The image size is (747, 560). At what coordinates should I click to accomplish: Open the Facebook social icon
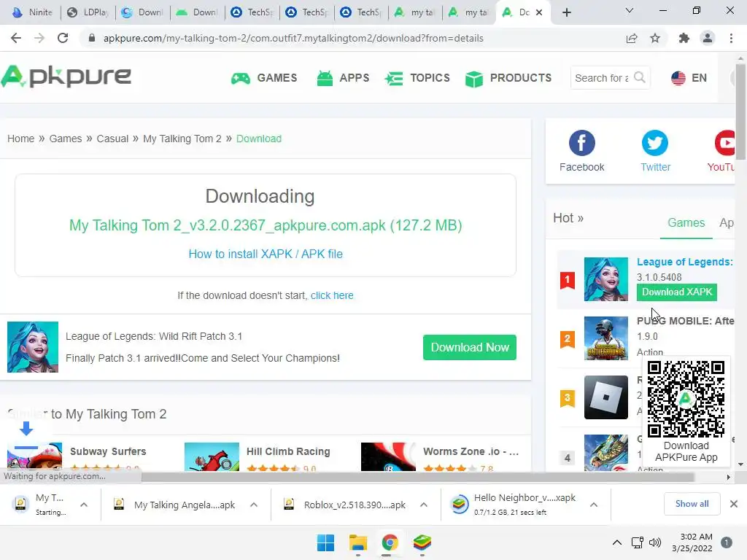tap(581, 142)
